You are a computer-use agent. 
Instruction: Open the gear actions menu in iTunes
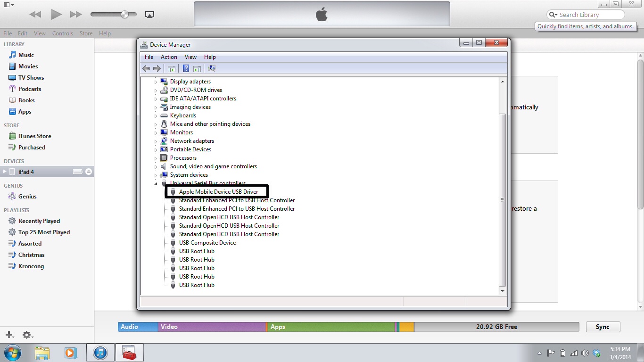(x=27, y=335)
